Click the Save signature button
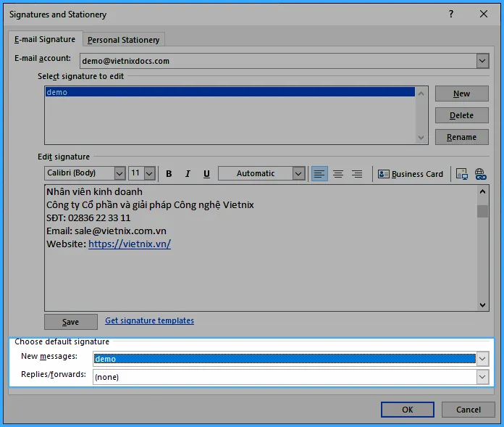504x427 pixels. [71, 322]
